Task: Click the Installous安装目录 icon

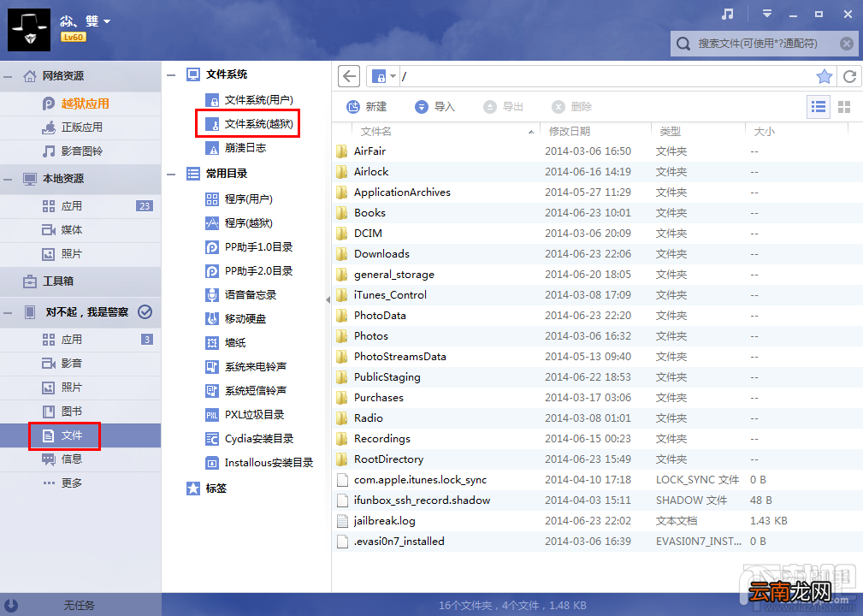Action: coord(212,463)
